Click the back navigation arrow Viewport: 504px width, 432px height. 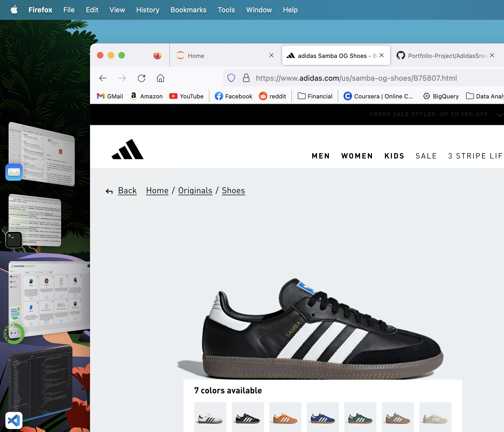[103, 78]
